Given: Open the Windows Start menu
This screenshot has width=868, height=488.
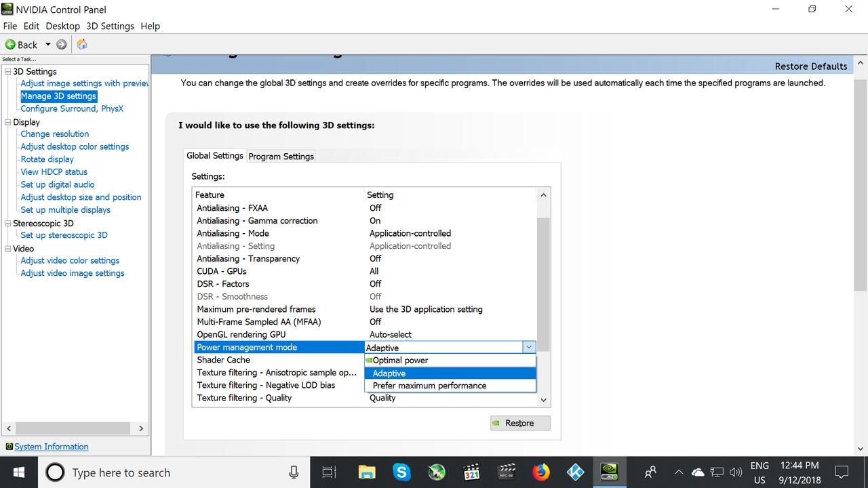Looking at the screenshot, I should point(19,472).
